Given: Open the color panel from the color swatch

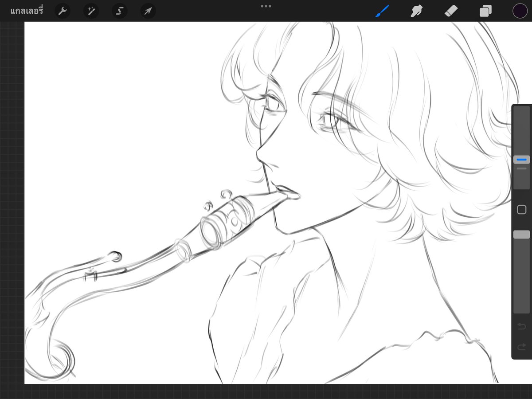Looking at the screenshot, I should click(x=520, y=11).
